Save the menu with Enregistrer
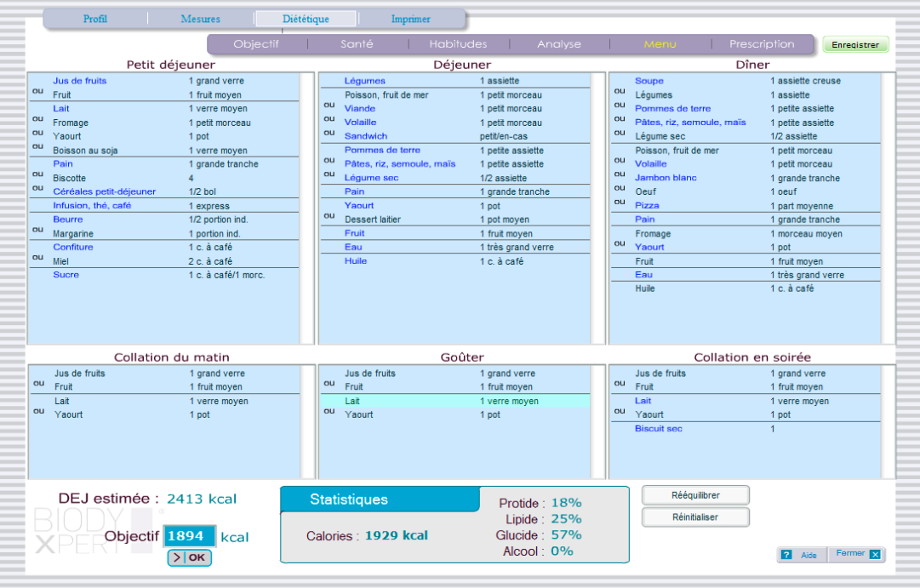Image resolution: width=920 pixels, height=588 pixels. pyautogui.click(x=855, y=44)
